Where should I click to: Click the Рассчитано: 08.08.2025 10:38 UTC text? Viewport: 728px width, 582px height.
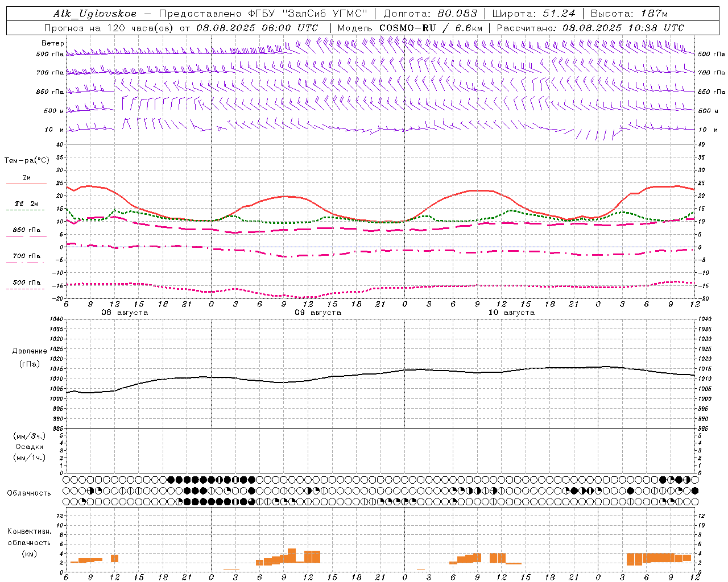tap(590, 28)
